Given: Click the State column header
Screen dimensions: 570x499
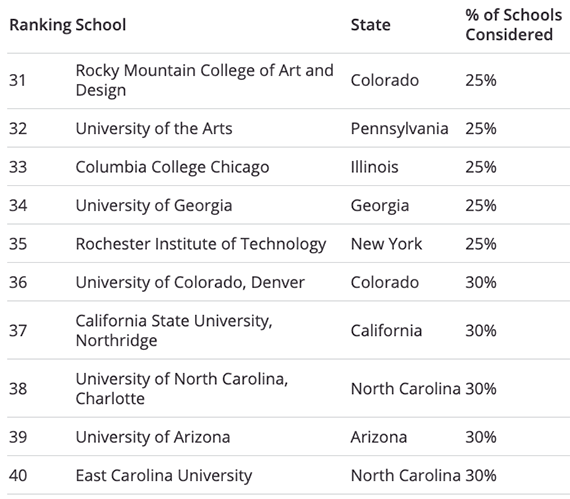Looking at the screenshot, I should coord(370,25).
